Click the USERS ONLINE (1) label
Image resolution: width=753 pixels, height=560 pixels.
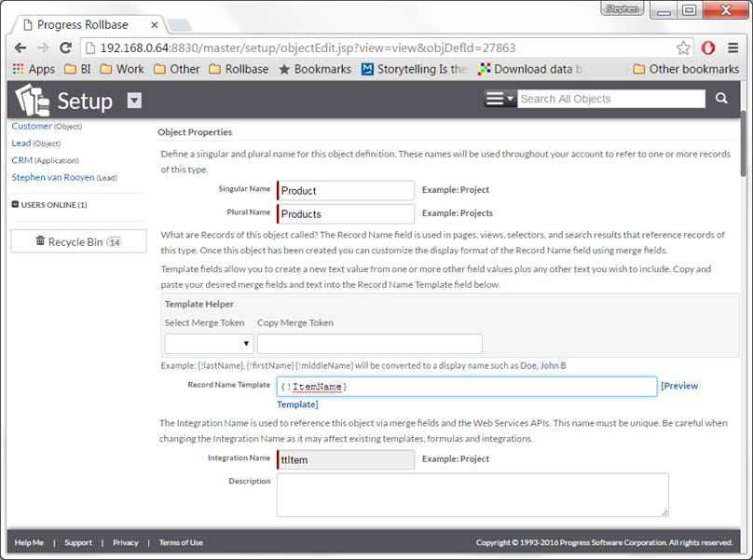[x=54, y=205]
